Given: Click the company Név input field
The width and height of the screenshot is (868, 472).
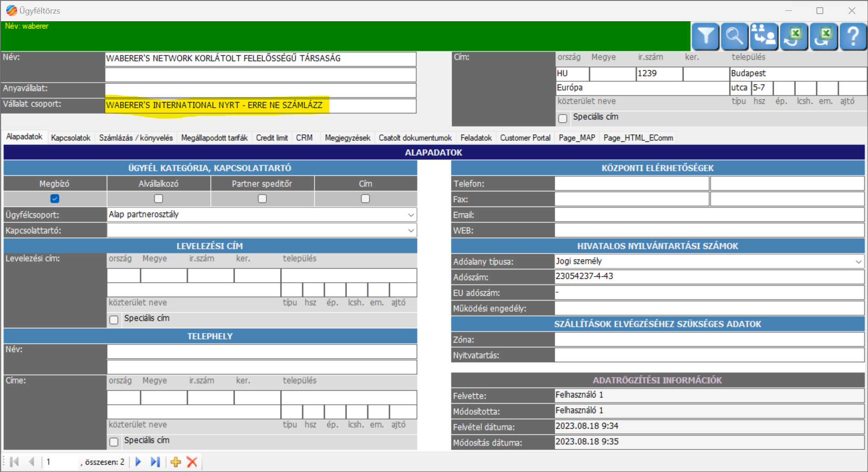Looking at the screenshot, I should pyautogui.click(x=260, y=59).
